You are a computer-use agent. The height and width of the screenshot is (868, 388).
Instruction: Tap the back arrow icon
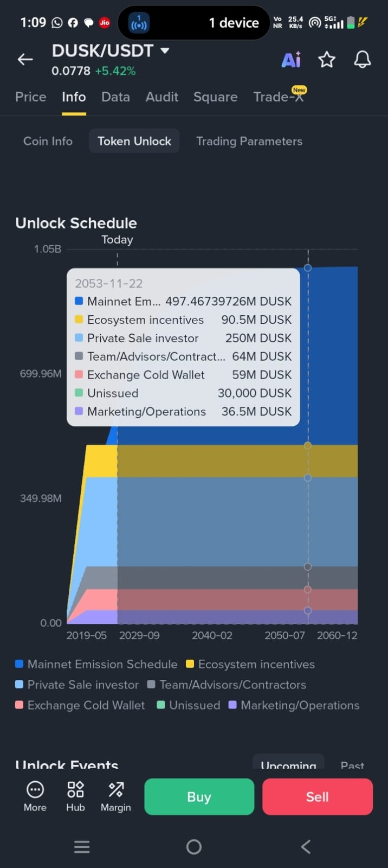(25, 60)
